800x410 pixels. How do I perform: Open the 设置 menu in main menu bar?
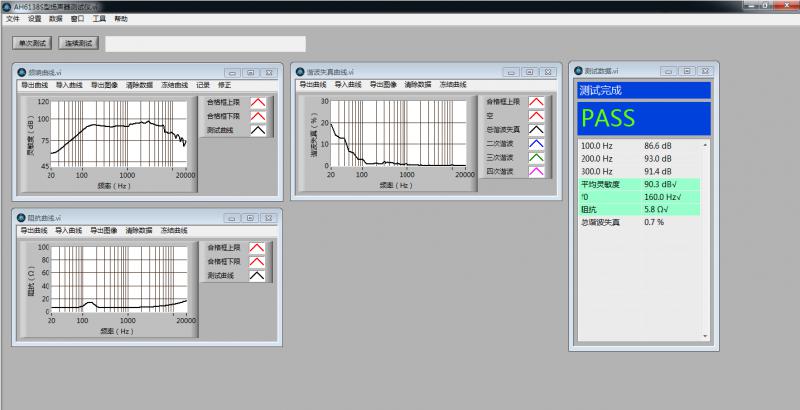click(x=35, y=19)
